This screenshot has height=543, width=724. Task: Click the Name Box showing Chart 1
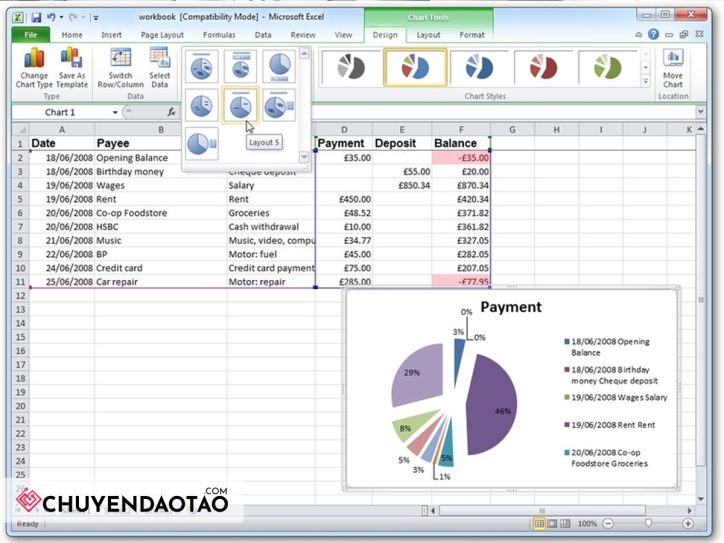pyautogui.click(x=61, y=112)
